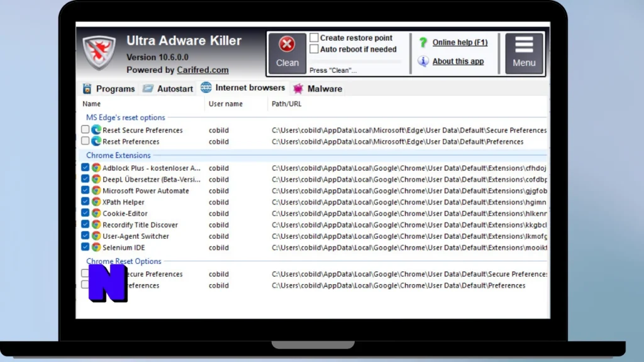Select Edge Reset Secure Preferences row name
Image resolution: width=644 pixels, height=362 pixels.
(143, 130)
